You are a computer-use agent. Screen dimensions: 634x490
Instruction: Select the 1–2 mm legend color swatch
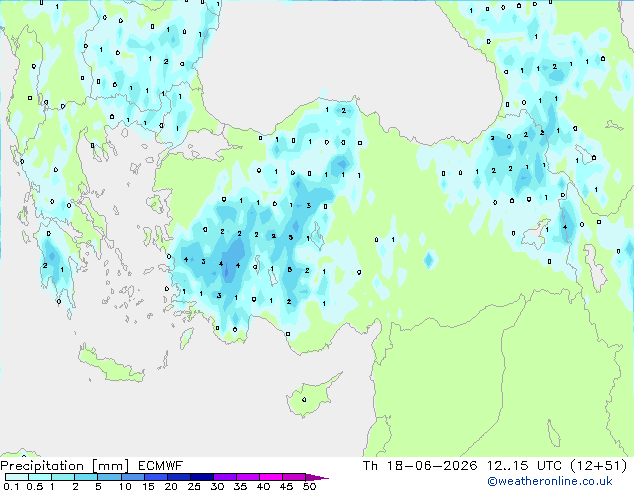63,477
